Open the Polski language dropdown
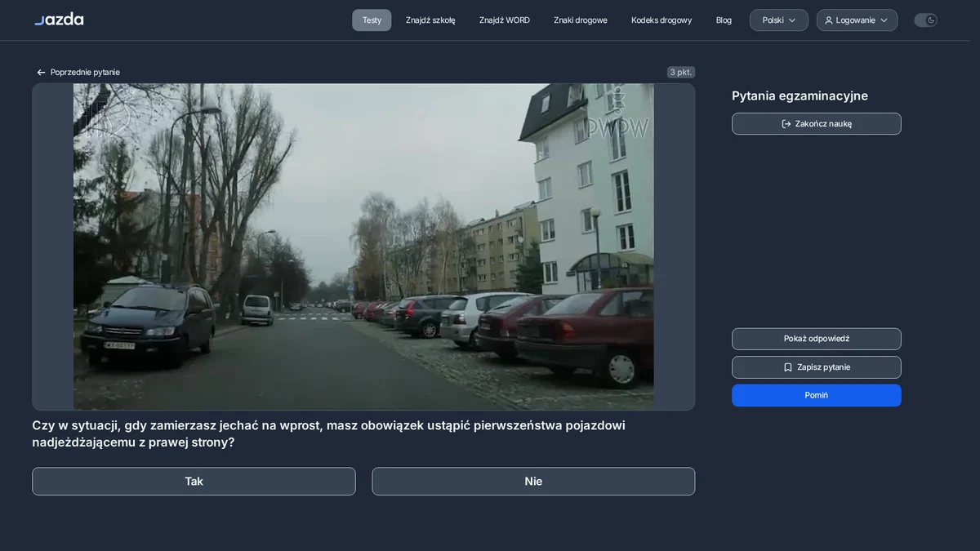980x551 pixels. (x=779, y=20)
